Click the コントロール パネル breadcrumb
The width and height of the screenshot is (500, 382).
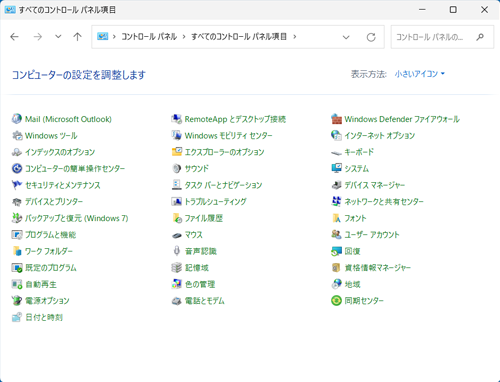[x=149, y=37]
